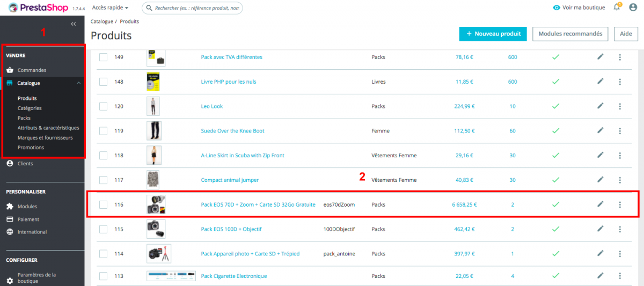The width and height of the screenshot is (644, 286).
Task: Collapse the Catalogue menu section
Action: pyautogui.click(x=78, y=83)
